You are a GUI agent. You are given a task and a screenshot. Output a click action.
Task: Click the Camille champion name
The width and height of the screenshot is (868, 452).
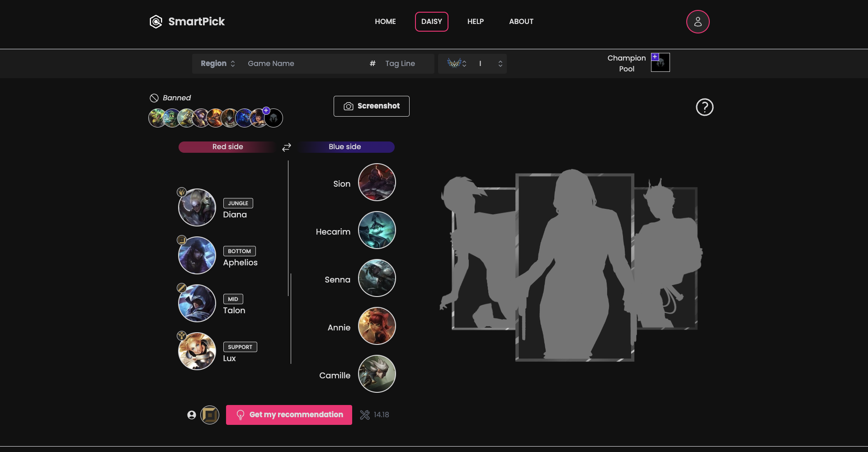coord(335,376)
